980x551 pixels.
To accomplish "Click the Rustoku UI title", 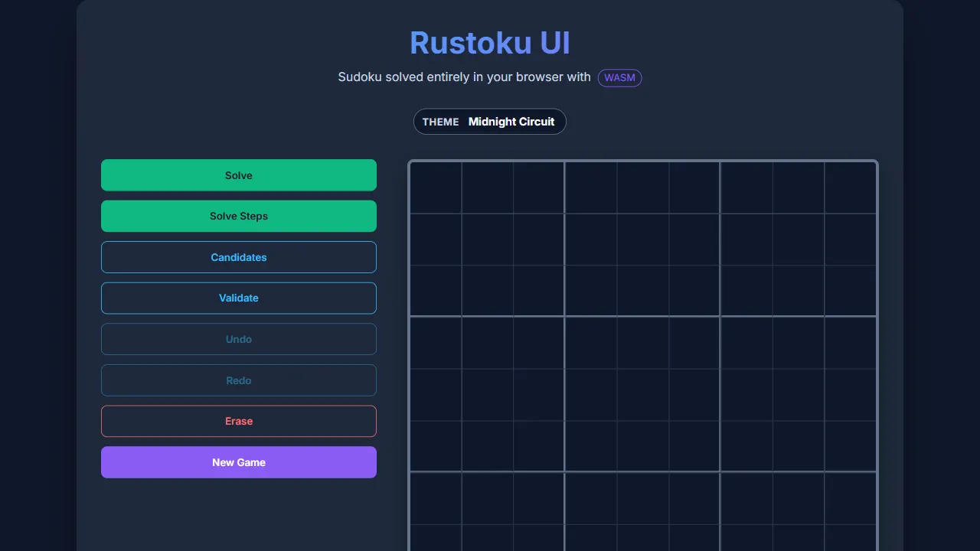I will click(490, 43).
